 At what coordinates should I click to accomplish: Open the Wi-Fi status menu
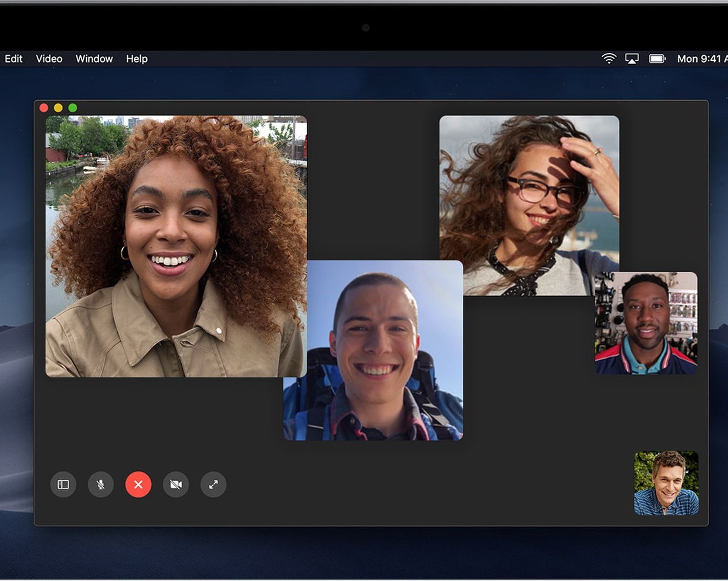pyautogui.click(x=609, y=59)
